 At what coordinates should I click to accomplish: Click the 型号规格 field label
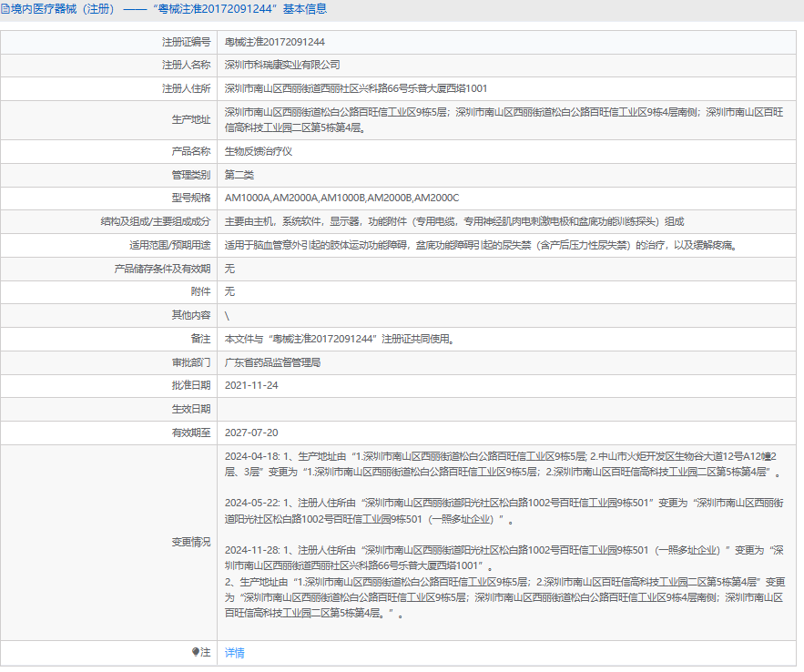(190, 198)
